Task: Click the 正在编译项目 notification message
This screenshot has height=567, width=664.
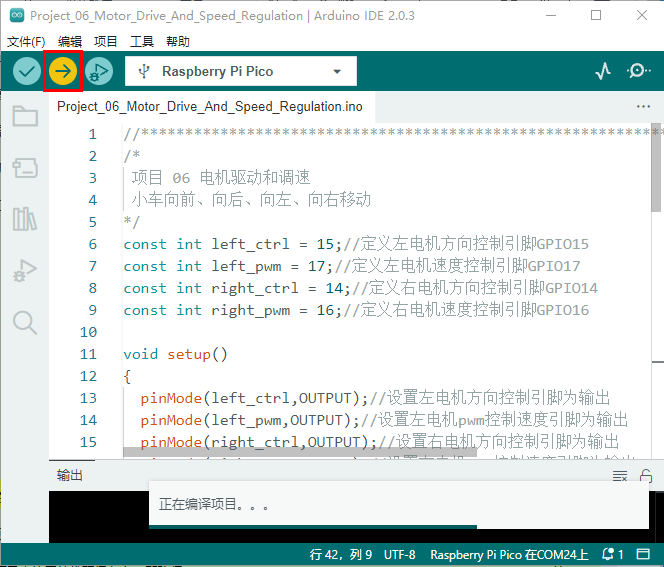Action: (213, 504)
